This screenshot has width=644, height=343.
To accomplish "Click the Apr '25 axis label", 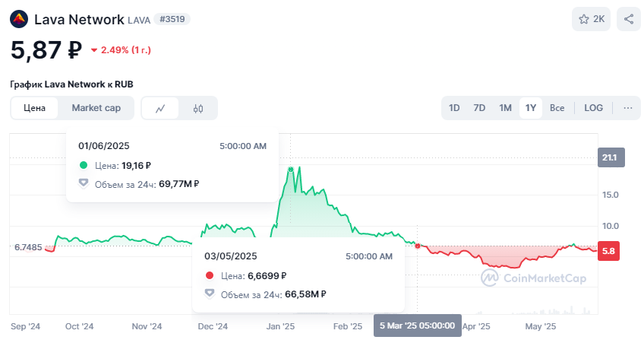I will (476, 326).
